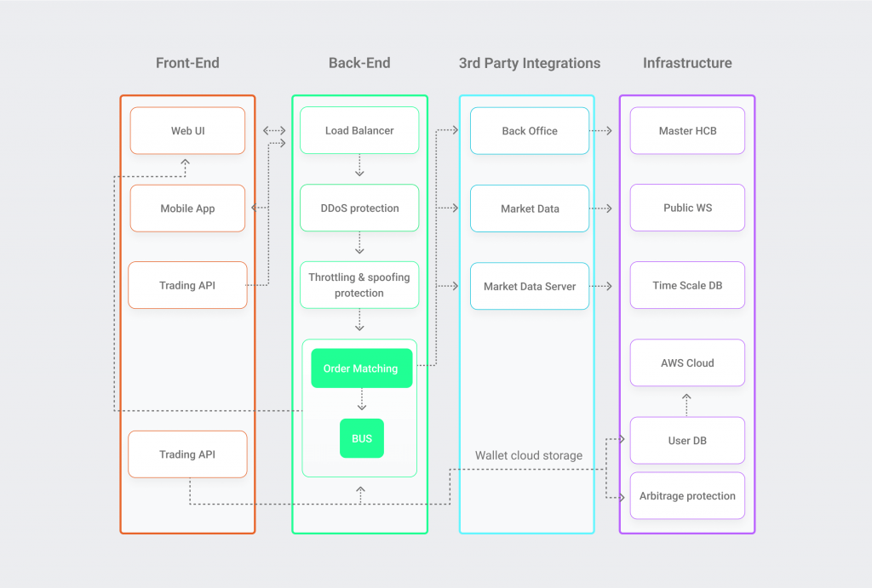This screenshot has height=588, width=872.
Task: Open the Time Scale DB node
Action: point(687,285)
